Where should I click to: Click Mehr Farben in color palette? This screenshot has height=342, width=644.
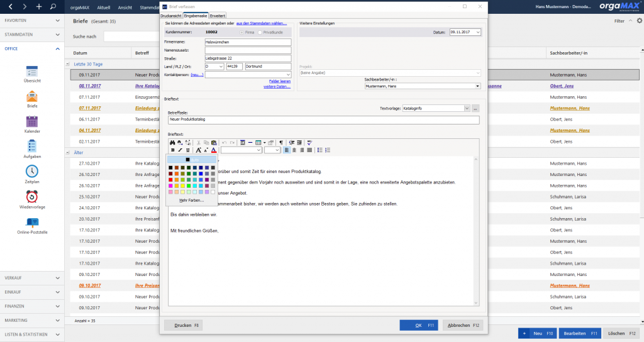pyautogui.click(x=191, y=201)
